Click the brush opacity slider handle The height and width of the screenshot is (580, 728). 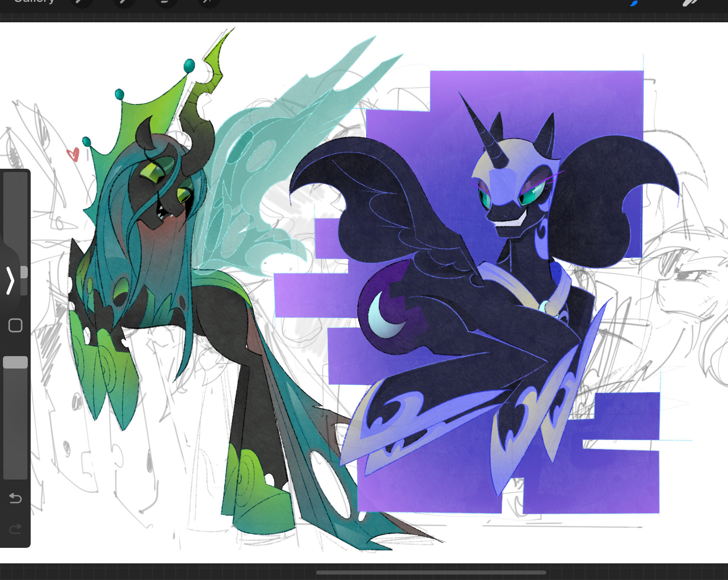[15, 362]
